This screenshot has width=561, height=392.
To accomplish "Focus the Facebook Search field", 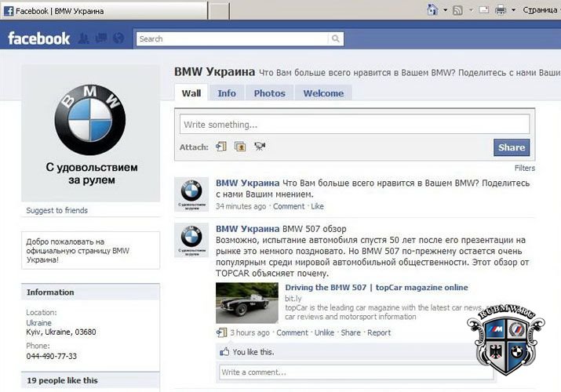I will [231, 38].
